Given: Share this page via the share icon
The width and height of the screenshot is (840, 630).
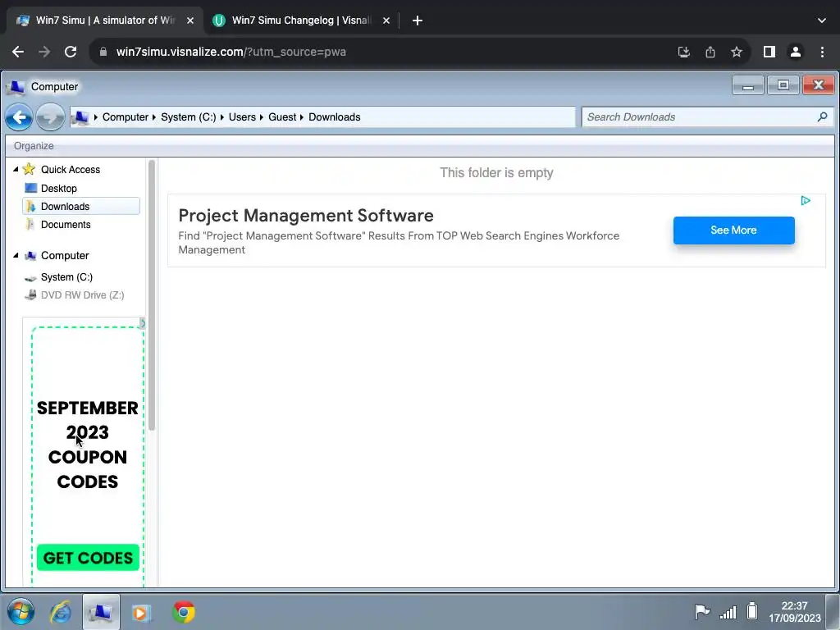Looking at the screenshot, I should (x=710, y=52).
